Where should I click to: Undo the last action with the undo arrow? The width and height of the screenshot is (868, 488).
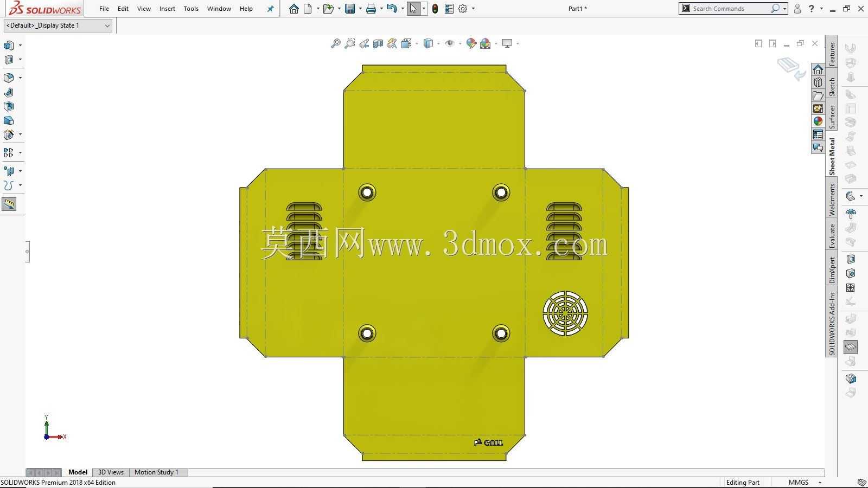(x=392, y=9)
